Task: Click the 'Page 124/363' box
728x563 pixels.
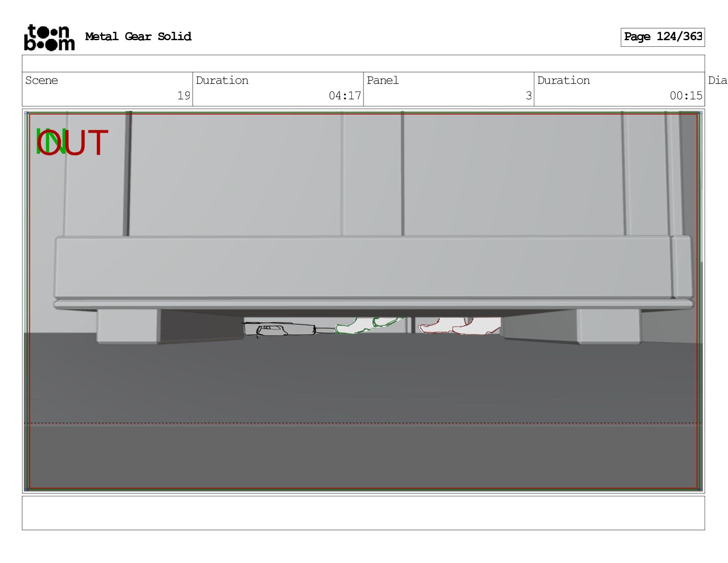Action: (x=663, y=37)
